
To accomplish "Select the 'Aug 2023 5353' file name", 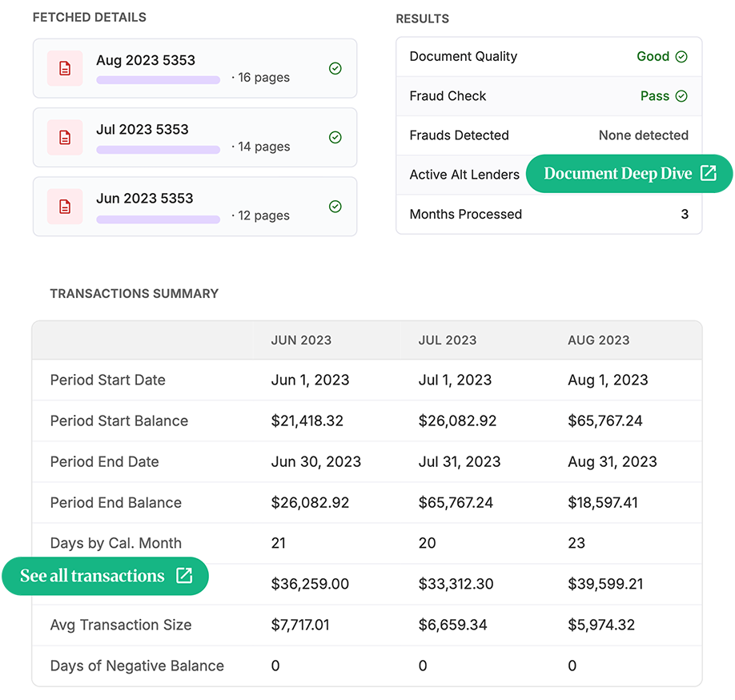I will pyautogui.click(x=145, y=61).
